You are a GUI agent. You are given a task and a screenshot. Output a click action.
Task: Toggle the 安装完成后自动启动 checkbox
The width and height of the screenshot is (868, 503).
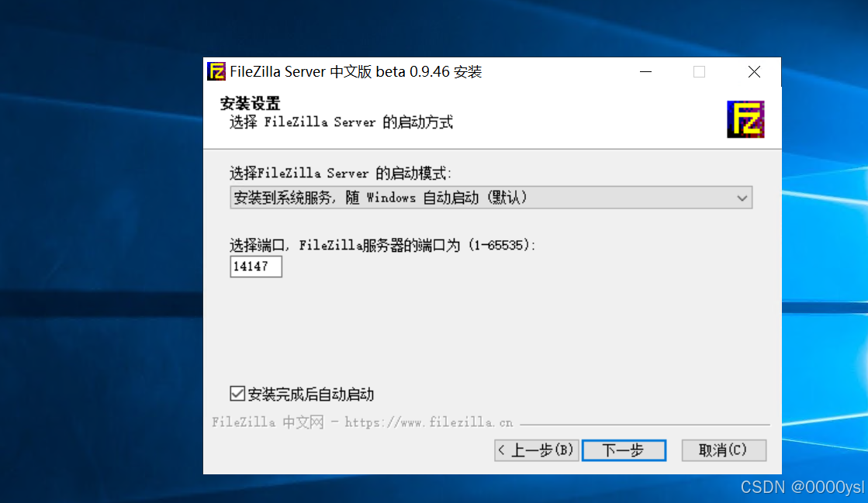tap(237, 394)
